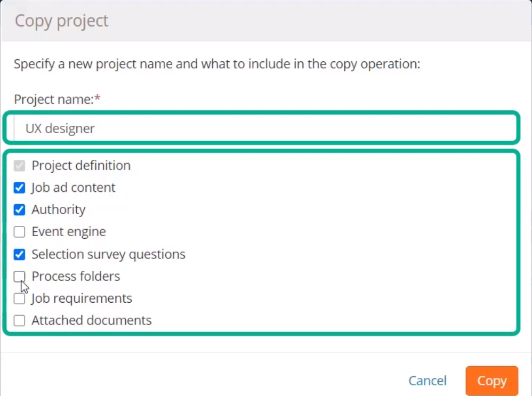Tick the Process folders checkbox
This screenshot has height=396, width=532.
pyautogui.click(x=19, y=276)
